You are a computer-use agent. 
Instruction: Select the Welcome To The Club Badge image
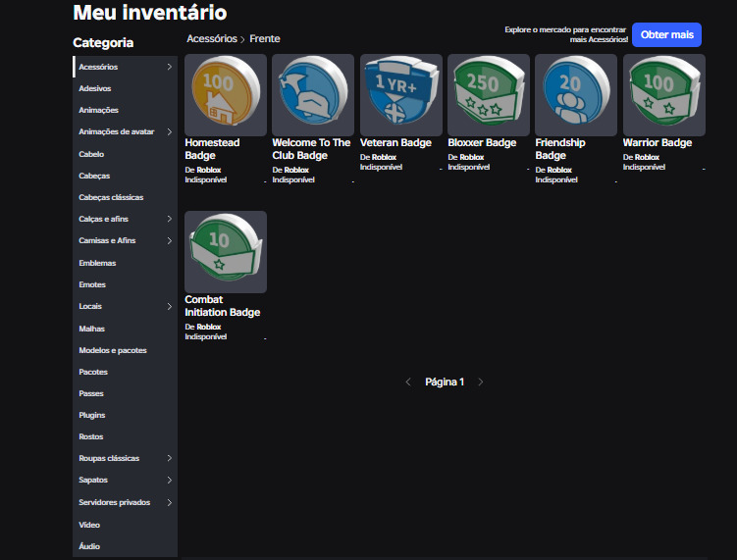(313, 95)
